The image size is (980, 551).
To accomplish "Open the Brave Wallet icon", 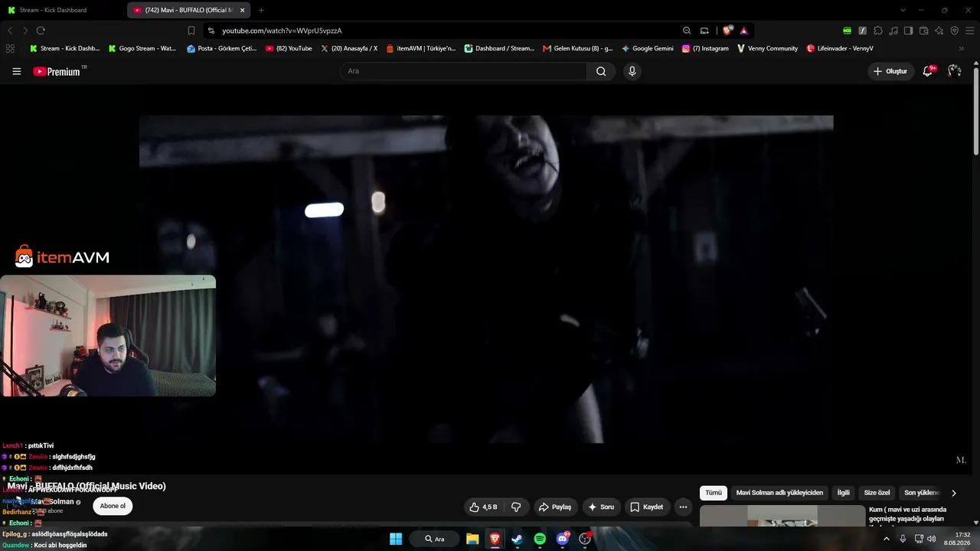I will click(923, 31).
